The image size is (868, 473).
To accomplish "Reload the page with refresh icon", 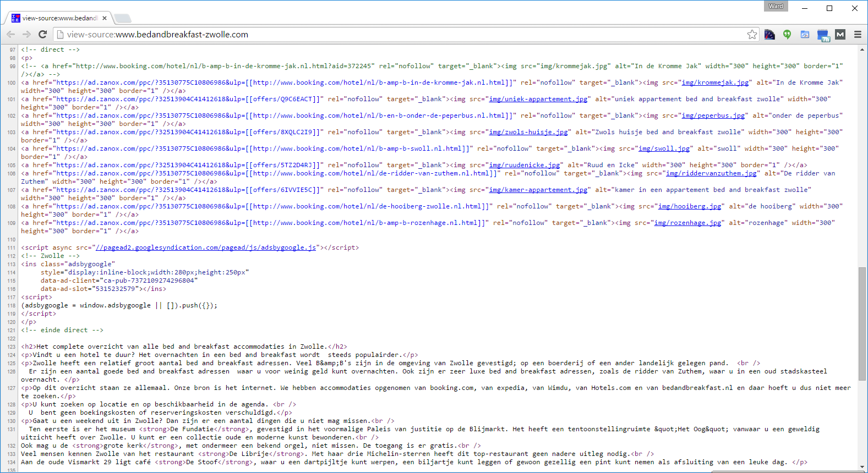I will coord(42,34).
